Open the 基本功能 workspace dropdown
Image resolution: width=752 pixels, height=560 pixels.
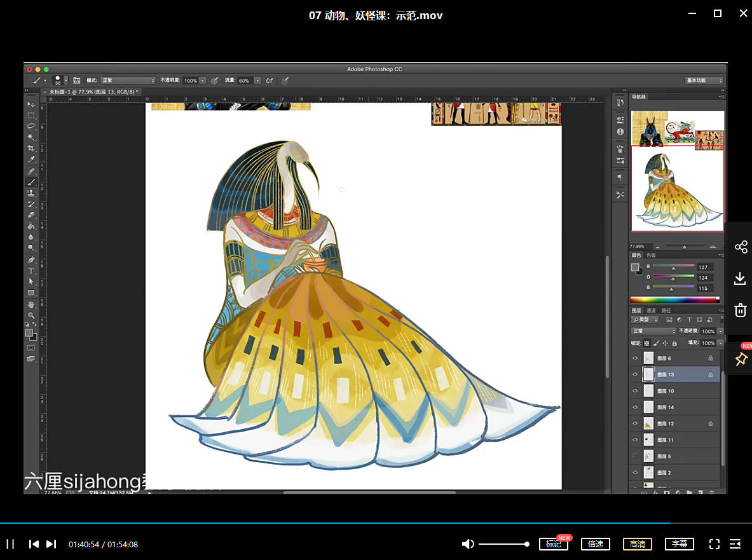pos(704,81)
